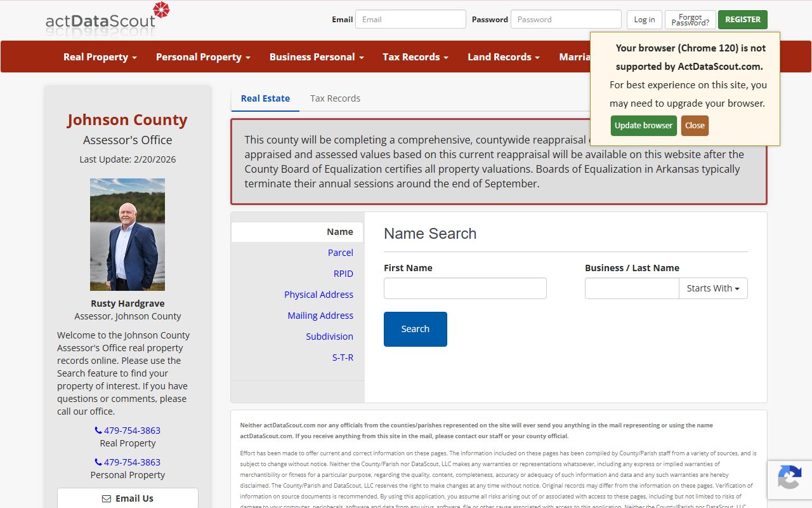Select the Subdivision search type
The height and width of the screenshot is (508, 812).
[329, 337]
